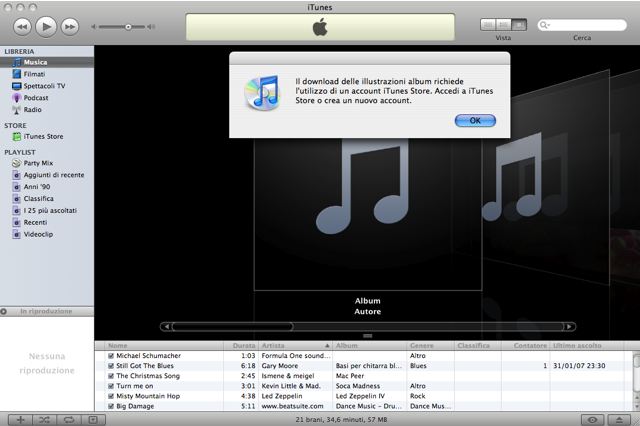Toggle the artwork viewer panel button
The image size is (640, 426).
tap(93, 419)
